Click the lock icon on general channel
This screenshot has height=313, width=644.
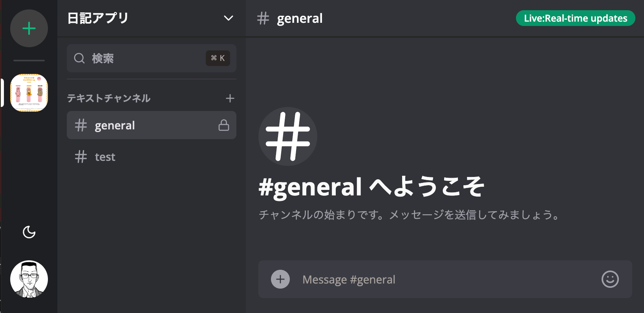[x=224, y=125]
